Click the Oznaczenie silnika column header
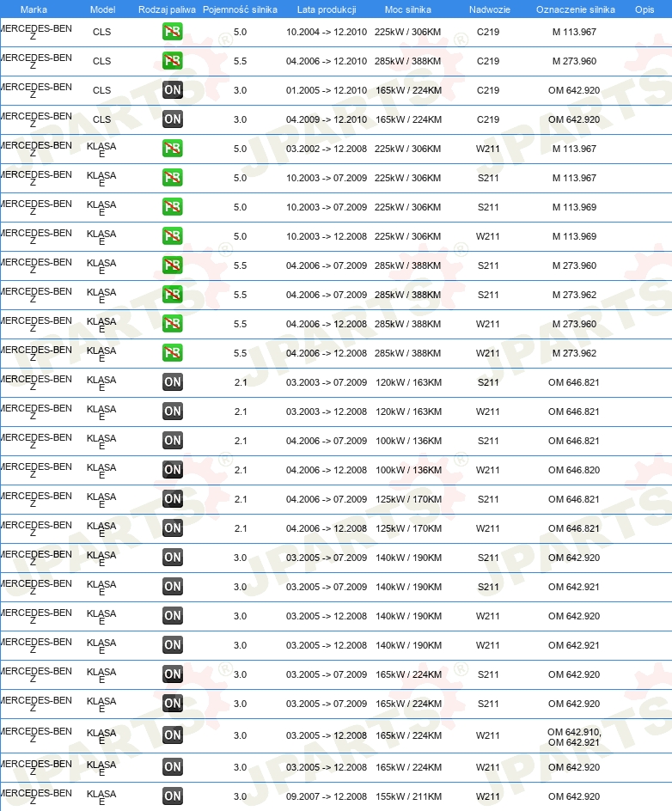This screenshot has height=811, width=672. coord(575,9)
